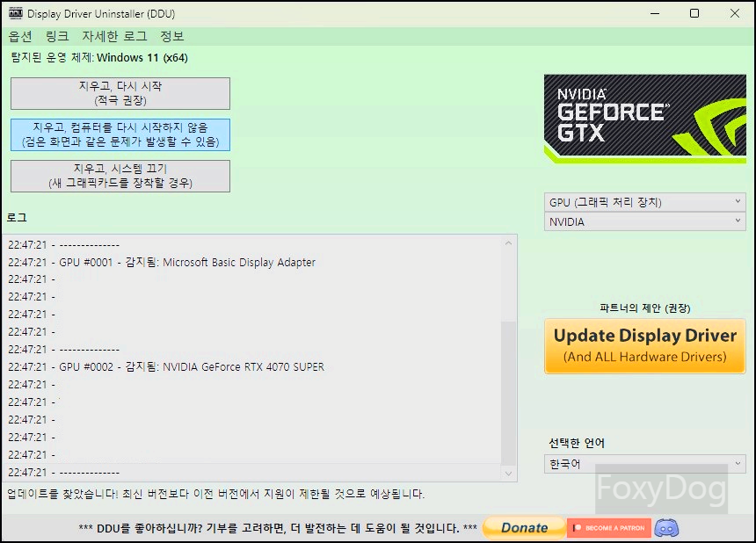Select log line NVIDIA GeForce RTX 4070 SUPER
Image resolution: width=756 pixels, height=543 pixels.
coord(166,366)
